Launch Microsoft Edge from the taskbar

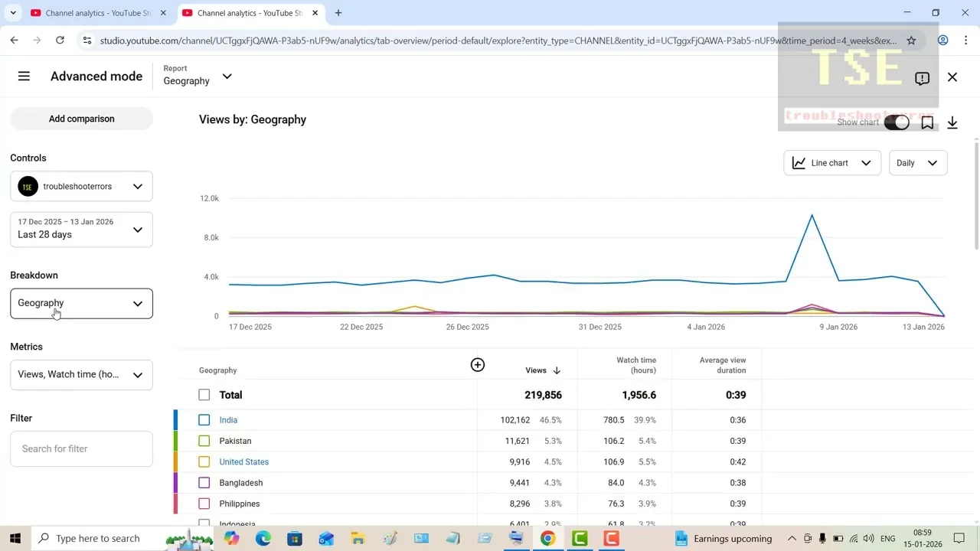(263, 539)
